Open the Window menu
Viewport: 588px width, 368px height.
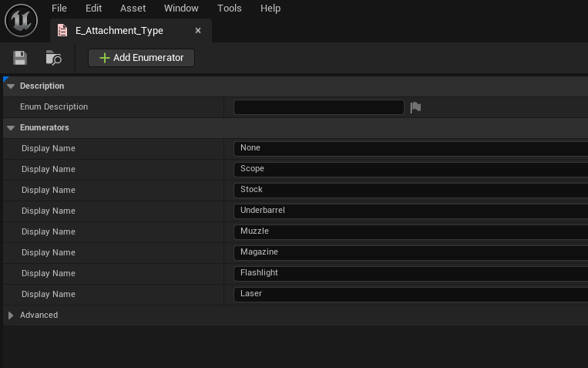pos(181,8)
